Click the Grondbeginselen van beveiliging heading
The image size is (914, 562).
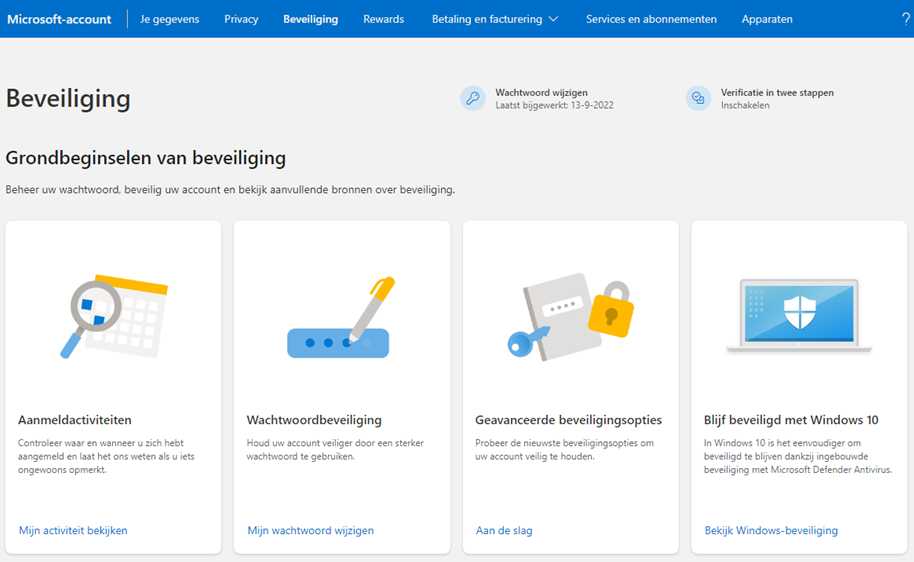tap(146, 158)
